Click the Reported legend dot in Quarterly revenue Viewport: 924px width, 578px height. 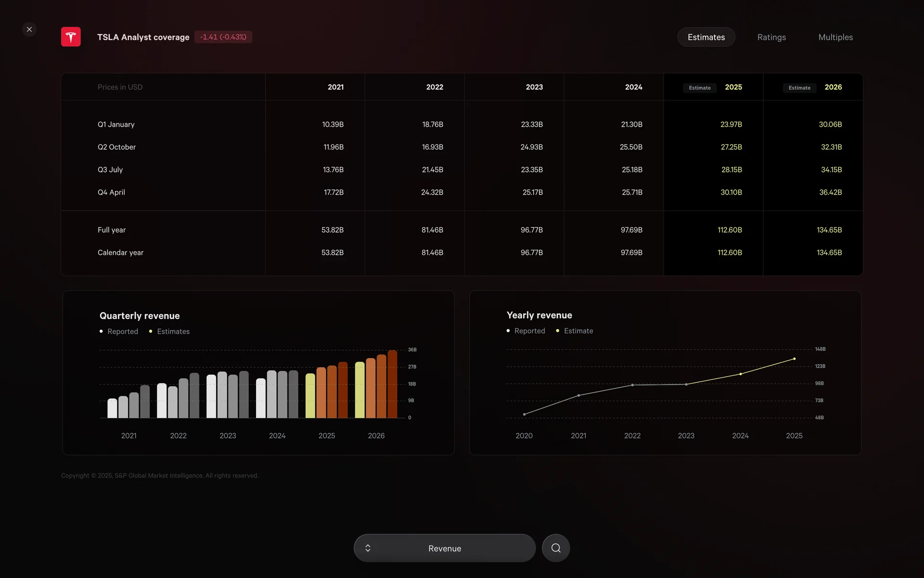101,331
